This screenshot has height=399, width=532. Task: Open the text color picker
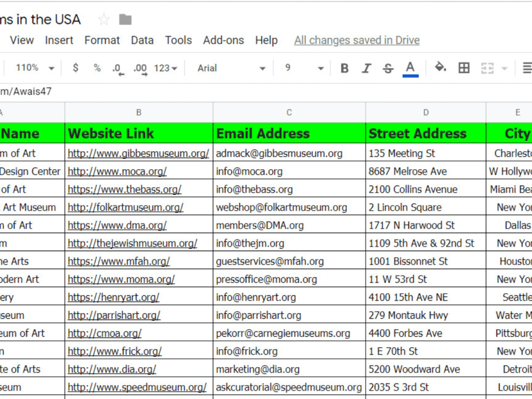click(x=410, y=68)
